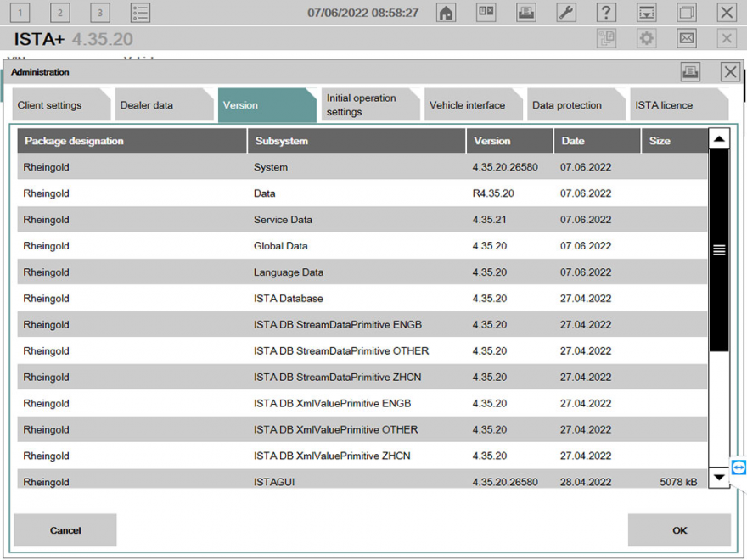This screenshot has height=560, width=747.
Task: Click the print icon on the toolbar
Action: 525,13
